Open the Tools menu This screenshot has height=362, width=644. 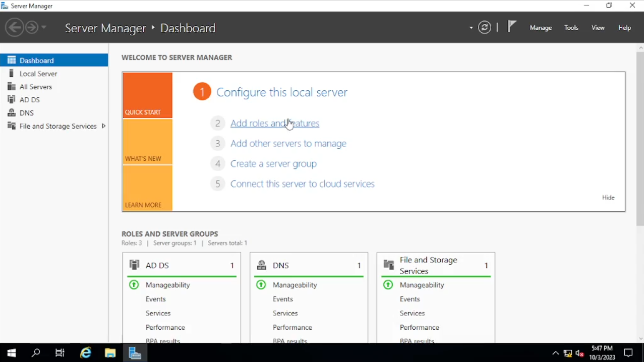[571, 28]
